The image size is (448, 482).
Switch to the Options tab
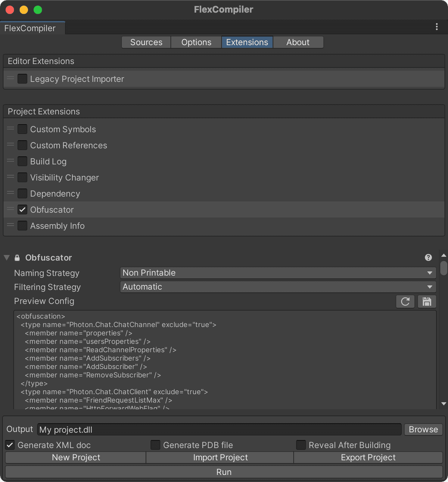pyautogui.click(x=196, y=43)
